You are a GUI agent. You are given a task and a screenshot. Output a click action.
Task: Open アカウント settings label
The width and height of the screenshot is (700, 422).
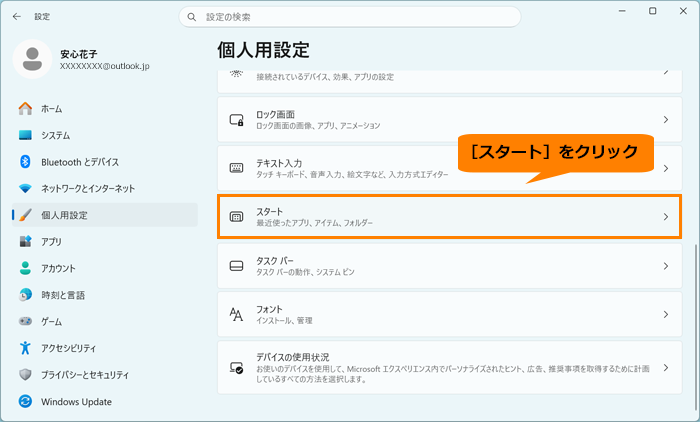pyautogui.click(x=58, y=268)
